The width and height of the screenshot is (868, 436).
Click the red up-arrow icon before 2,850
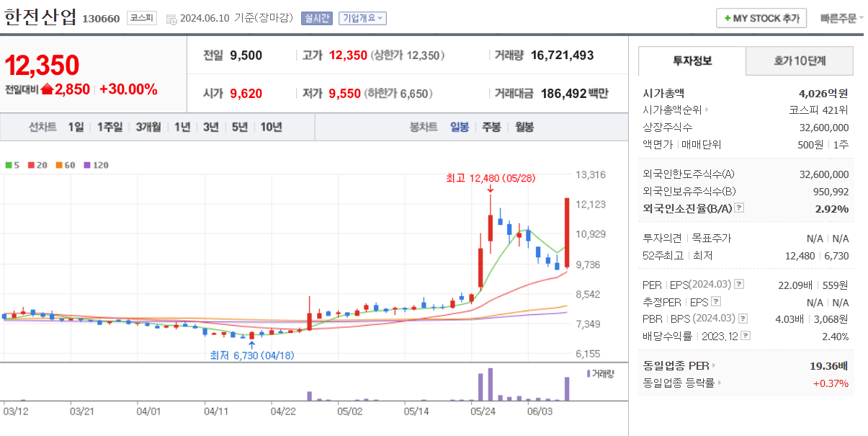click(47, 89)
